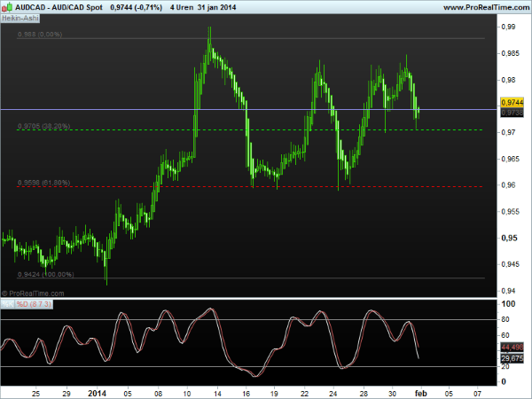Click the 0,95 price axis label
This screenshot has width=532, height=399.
509,239
